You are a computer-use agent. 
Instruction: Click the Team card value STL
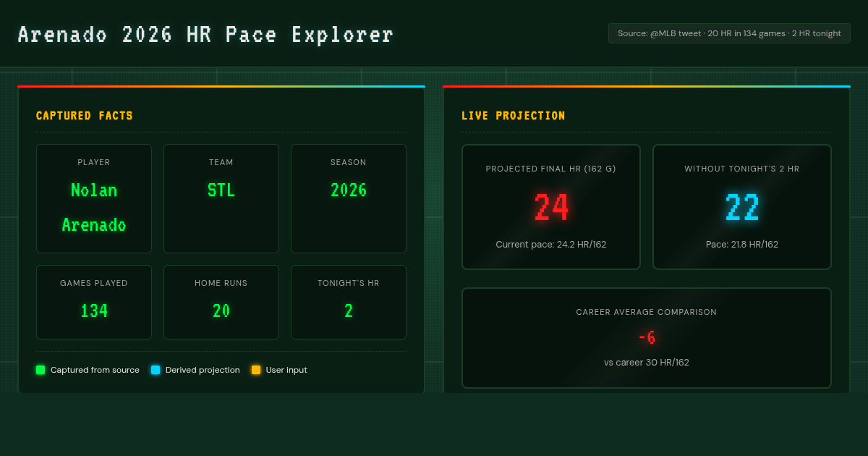point(221,190)
